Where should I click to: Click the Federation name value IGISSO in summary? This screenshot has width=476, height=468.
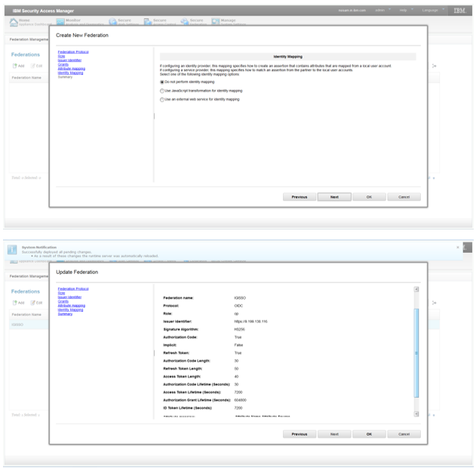point(240,298)
